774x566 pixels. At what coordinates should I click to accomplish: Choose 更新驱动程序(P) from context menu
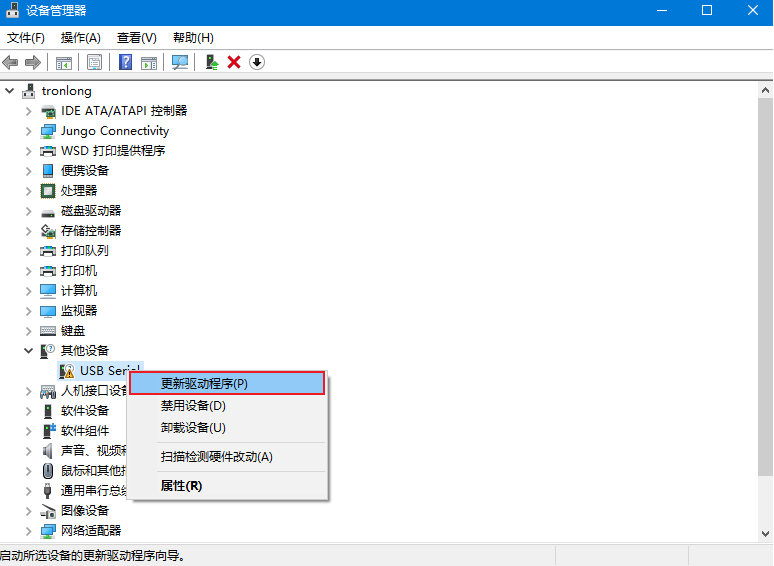coord(227,383)
